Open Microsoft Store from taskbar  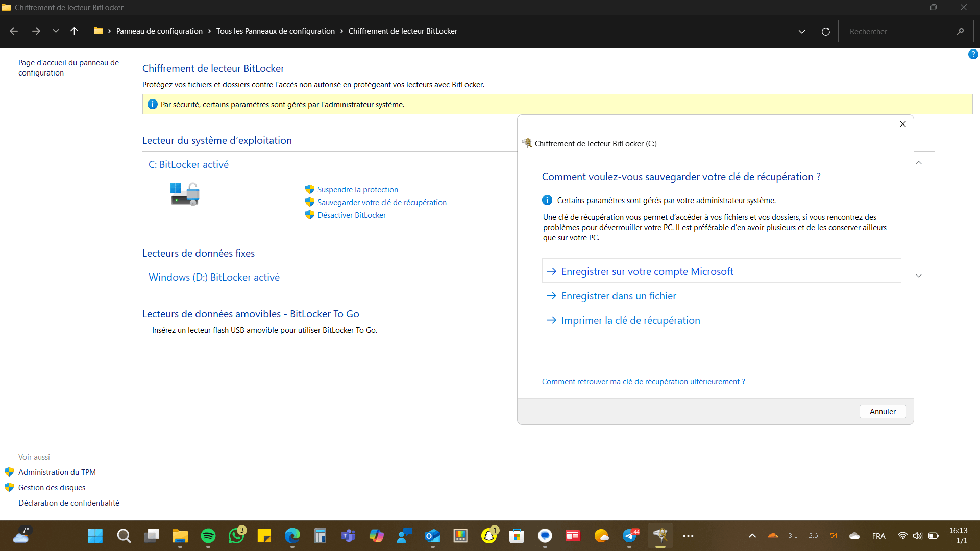pyautogui.click(x=517, y=536)
